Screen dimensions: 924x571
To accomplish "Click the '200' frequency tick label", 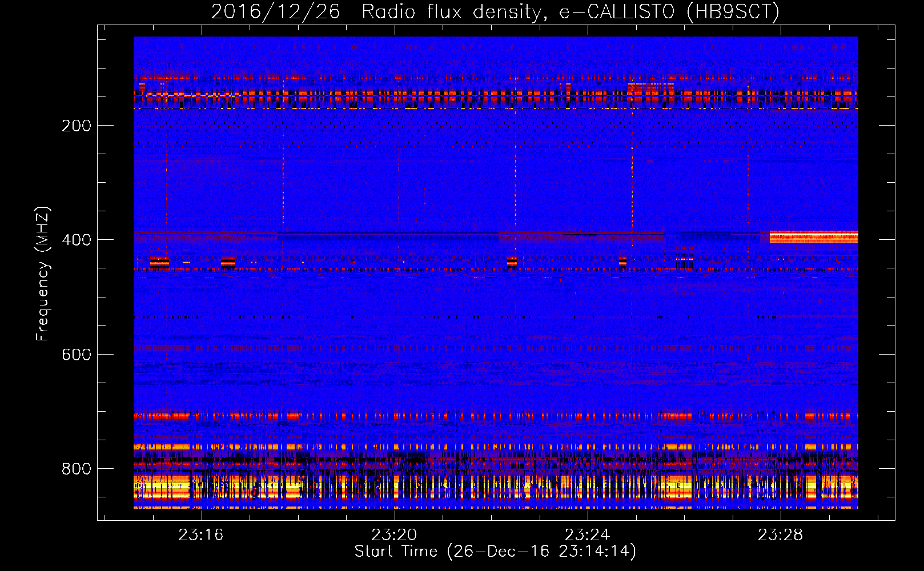I will coord(77,126).
